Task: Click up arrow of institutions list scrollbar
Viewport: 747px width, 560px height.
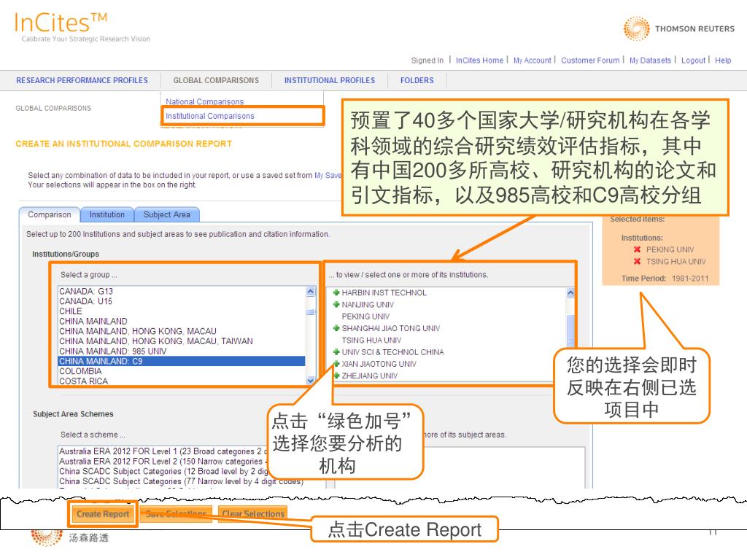Action: pos(570,293)
